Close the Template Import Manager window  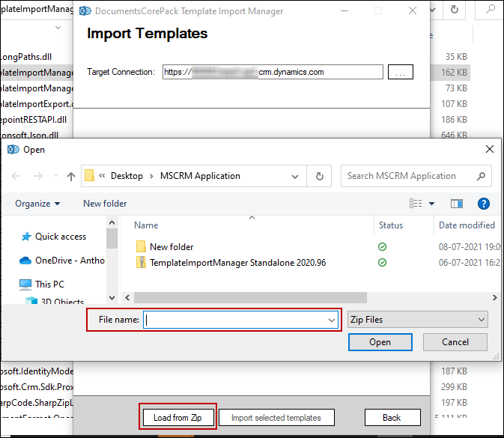tap(413, 11)
